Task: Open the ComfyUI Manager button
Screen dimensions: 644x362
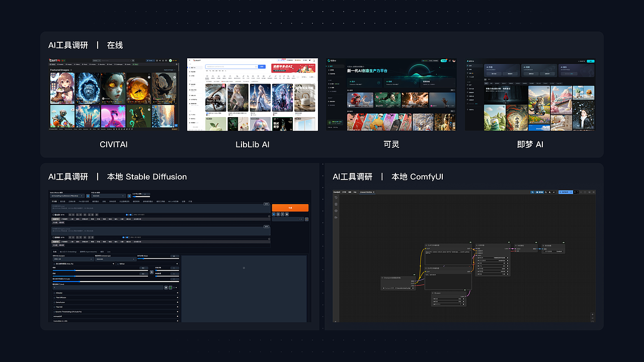Action: (x=540, y=192)
